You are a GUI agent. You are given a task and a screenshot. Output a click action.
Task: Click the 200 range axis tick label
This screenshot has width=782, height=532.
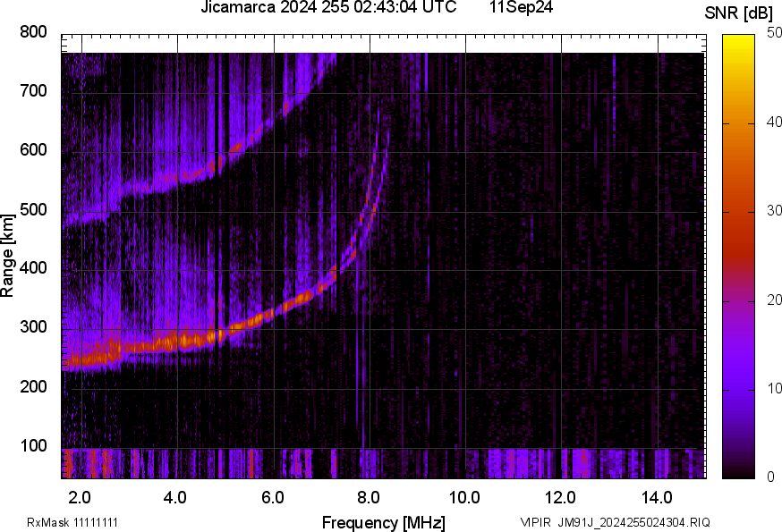33,387
